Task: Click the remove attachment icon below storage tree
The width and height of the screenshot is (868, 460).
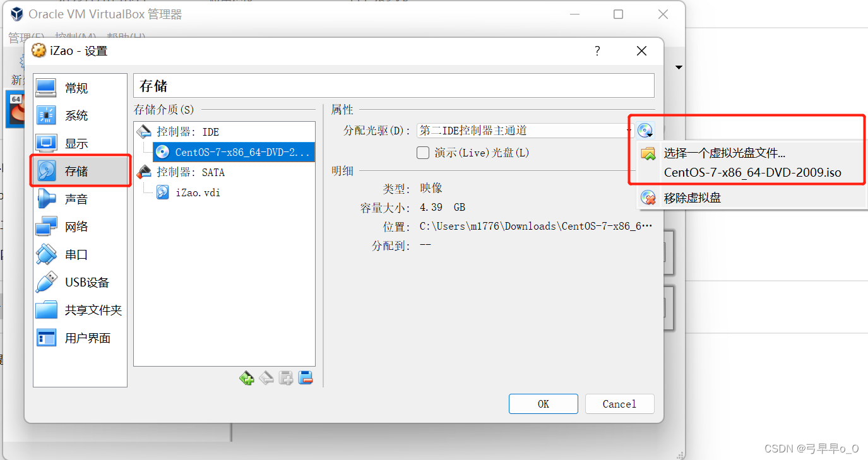Action: (306, 378)
